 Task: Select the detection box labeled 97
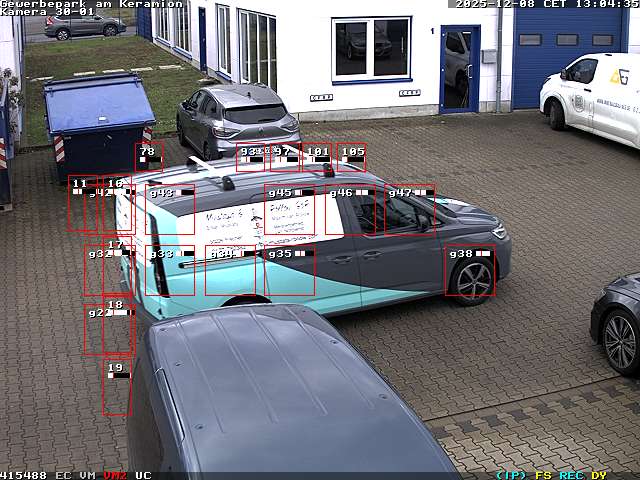(285, 157)
